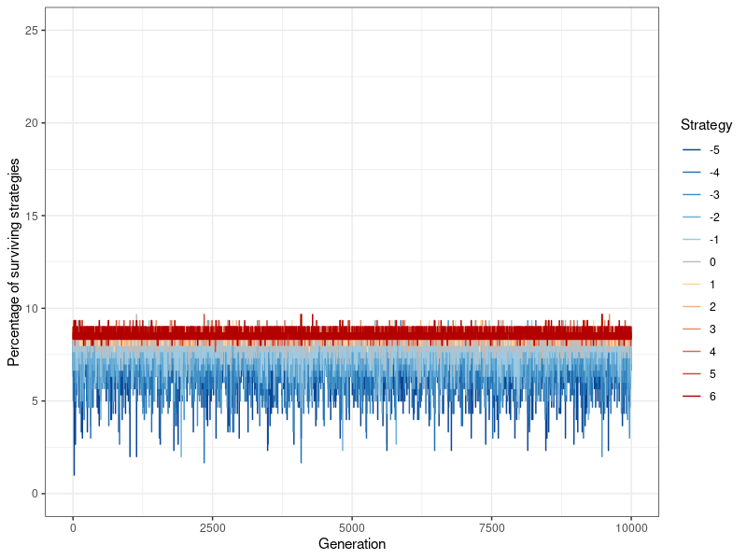Select the -2 strategy legend line

click(691, 217)
